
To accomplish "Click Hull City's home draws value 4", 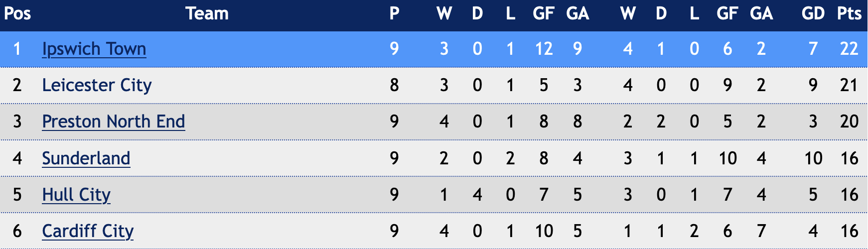I will pos(477,195).
